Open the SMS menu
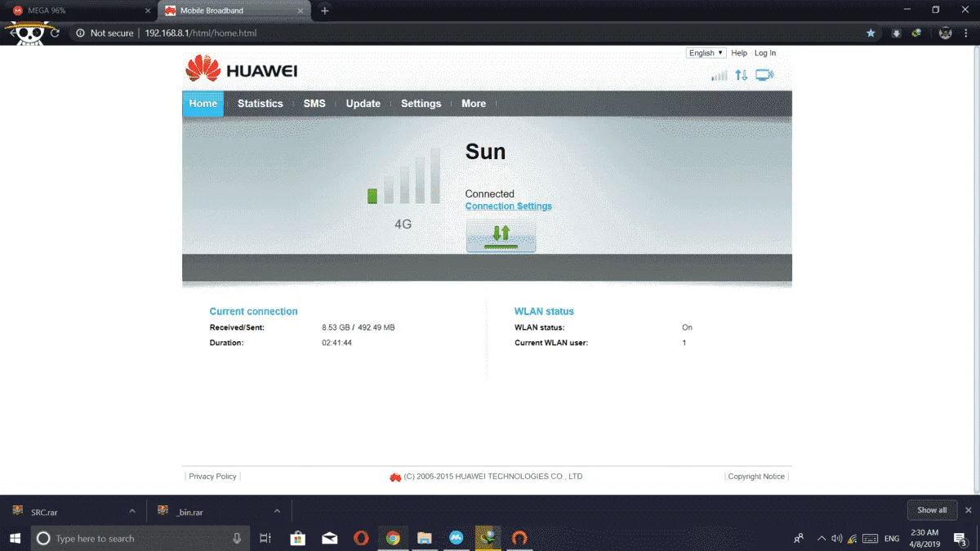This screenshot has width=980, height=551. (x=314, y=104)
